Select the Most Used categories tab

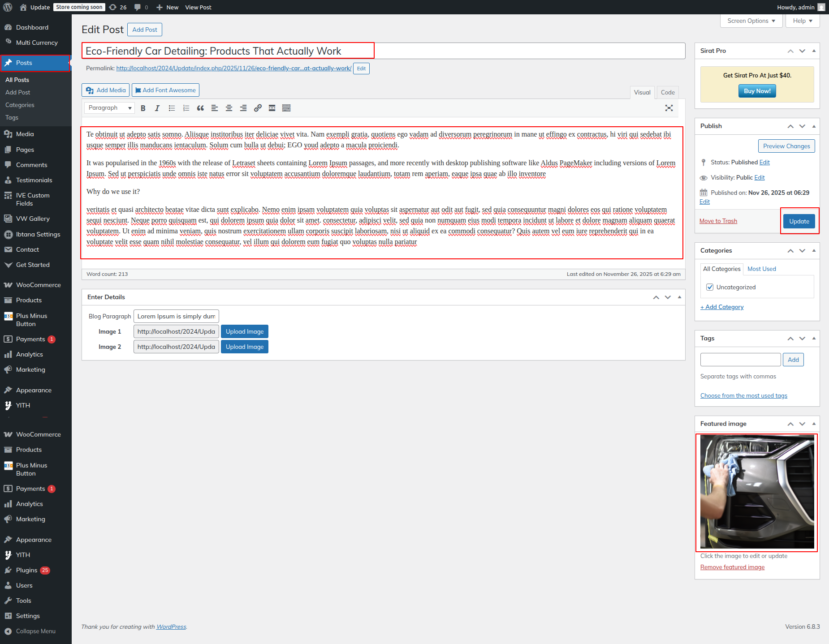click(761, 269)
